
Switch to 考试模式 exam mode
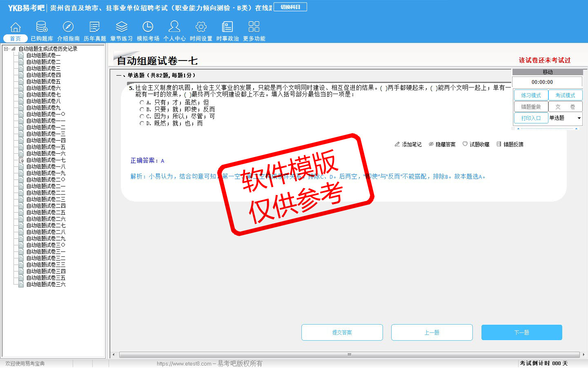(x=565, y=95)
